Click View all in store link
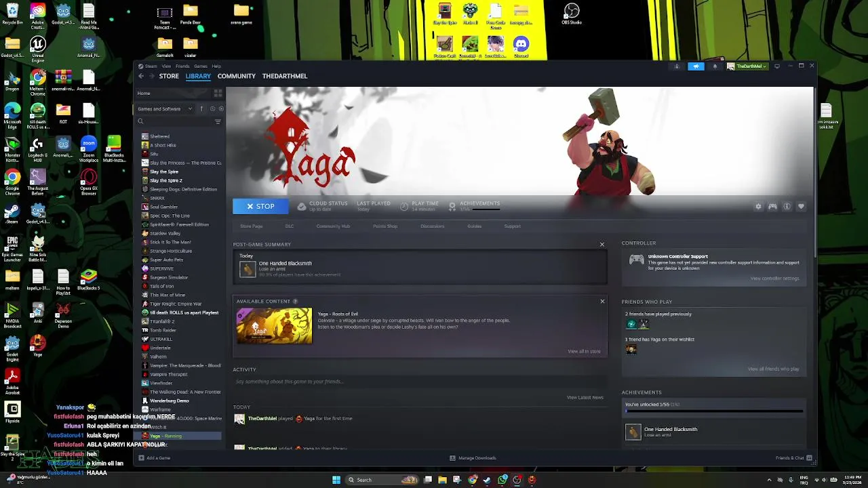 (x=584, y=351)
